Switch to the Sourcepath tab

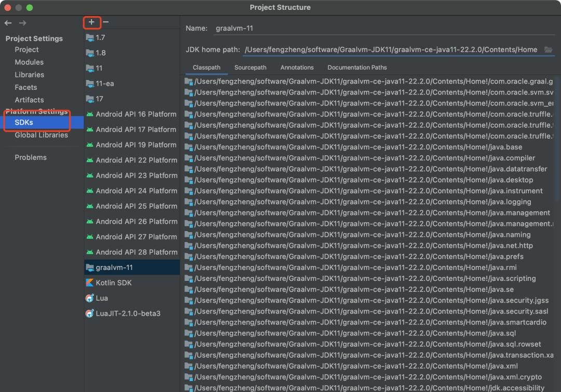click(x=250, y=67)
